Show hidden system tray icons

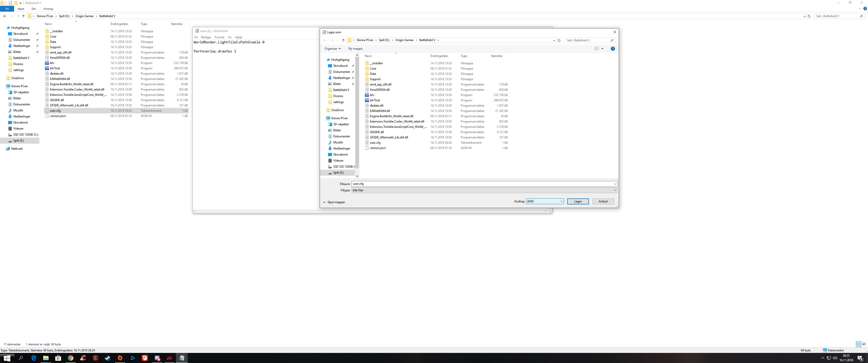823,358
